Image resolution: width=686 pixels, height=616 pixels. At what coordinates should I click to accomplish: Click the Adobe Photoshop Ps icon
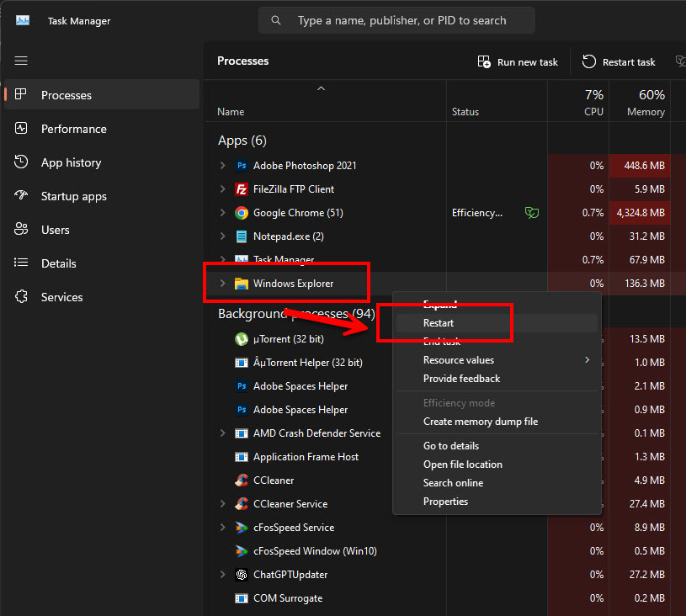coord(242,166)
